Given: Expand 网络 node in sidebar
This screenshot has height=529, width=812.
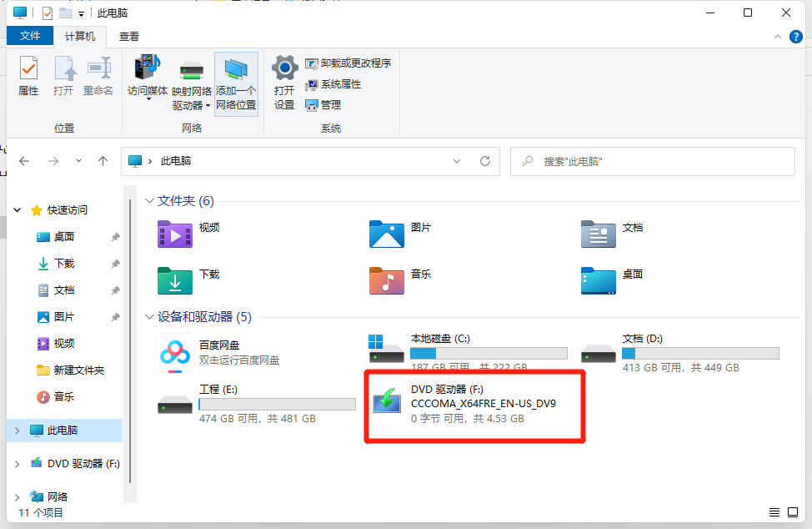Looking at the screenshot, I should (17, 497).
